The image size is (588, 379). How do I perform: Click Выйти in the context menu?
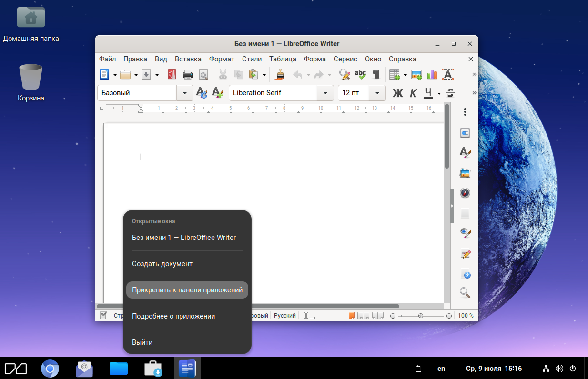pos(142,342)
